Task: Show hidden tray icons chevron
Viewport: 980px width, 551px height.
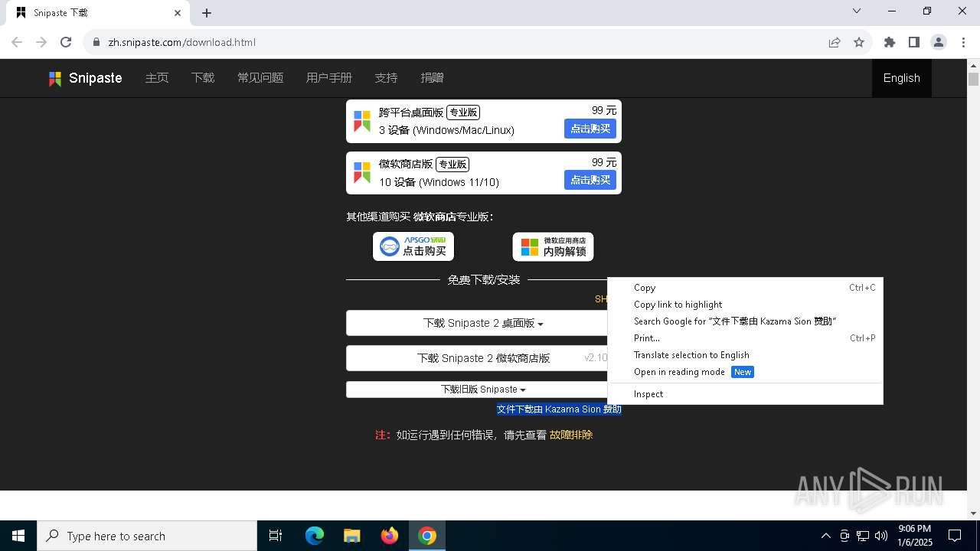Action: (x=825, y=536)
